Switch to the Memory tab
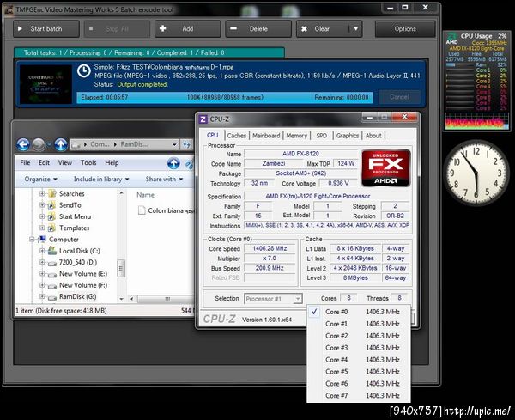 [297, 136]
